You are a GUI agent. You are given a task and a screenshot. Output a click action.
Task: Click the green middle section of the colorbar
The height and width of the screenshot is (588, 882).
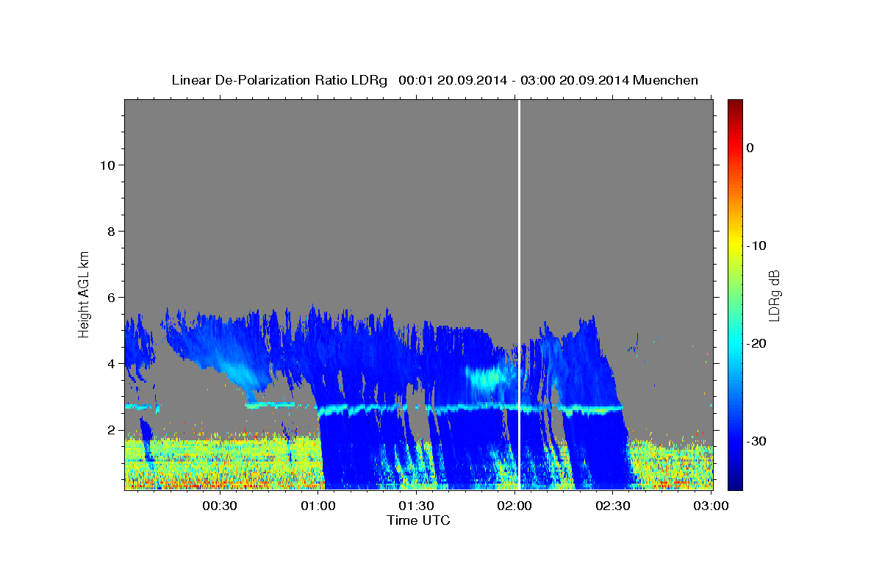(734, 294)
